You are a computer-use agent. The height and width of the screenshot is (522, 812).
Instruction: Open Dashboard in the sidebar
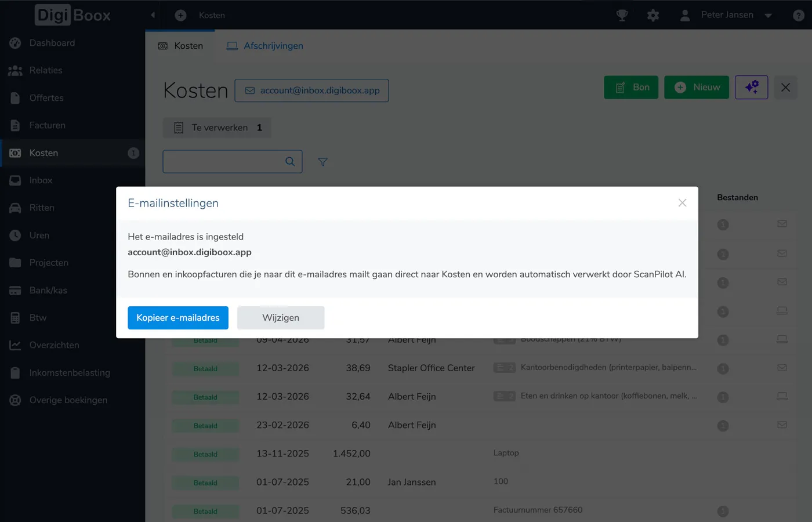[x=52, y=43]
